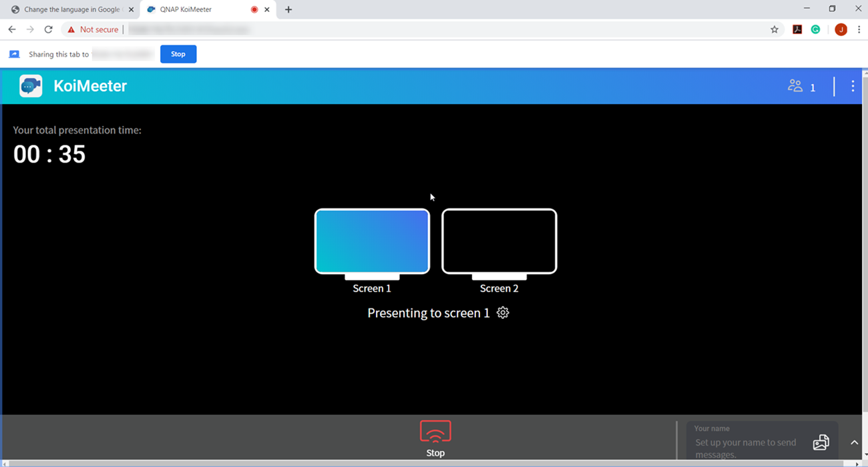Switch to the Change the language tab

click(x=70, y=10)
